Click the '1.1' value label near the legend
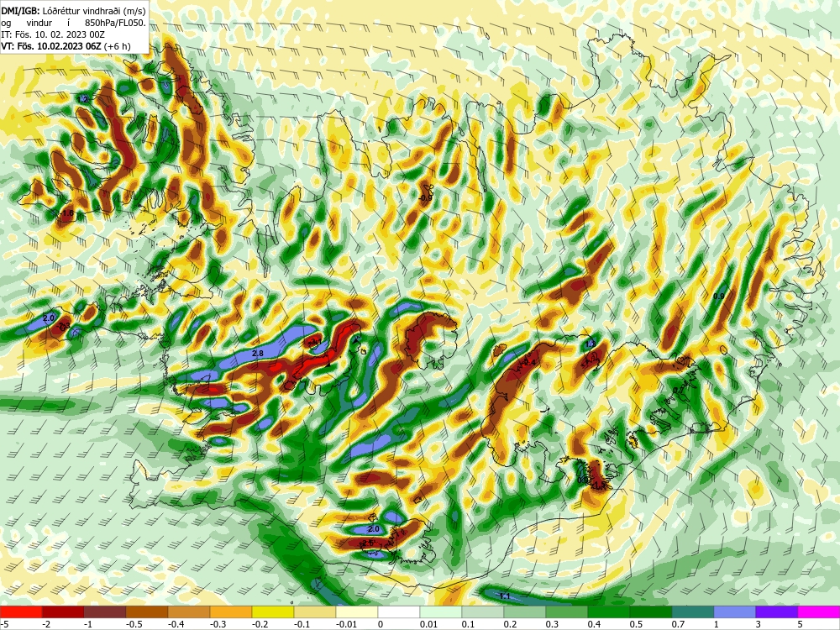The width and height of the screenshot is (840, 630). [x=505, y=596]
